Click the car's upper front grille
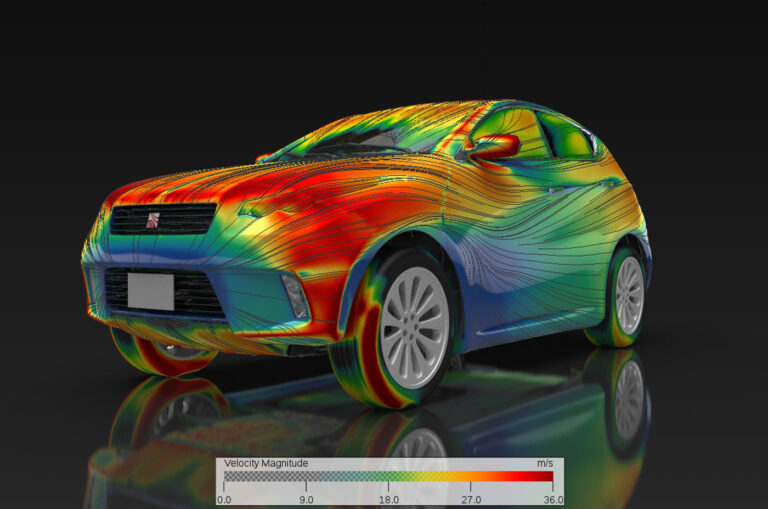This screenshot has height=509, width=768. [163, 219]
